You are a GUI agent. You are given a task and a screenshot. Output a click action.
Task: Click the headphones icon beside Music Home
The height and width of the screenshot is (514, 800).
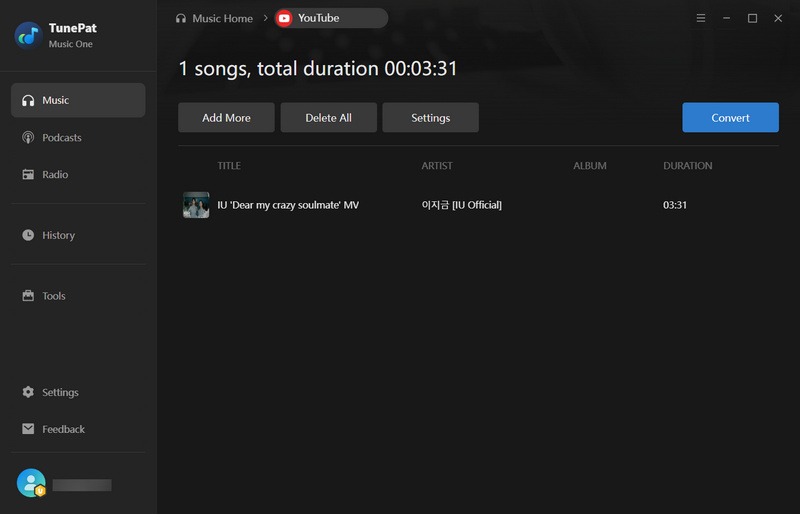(181, 18)
